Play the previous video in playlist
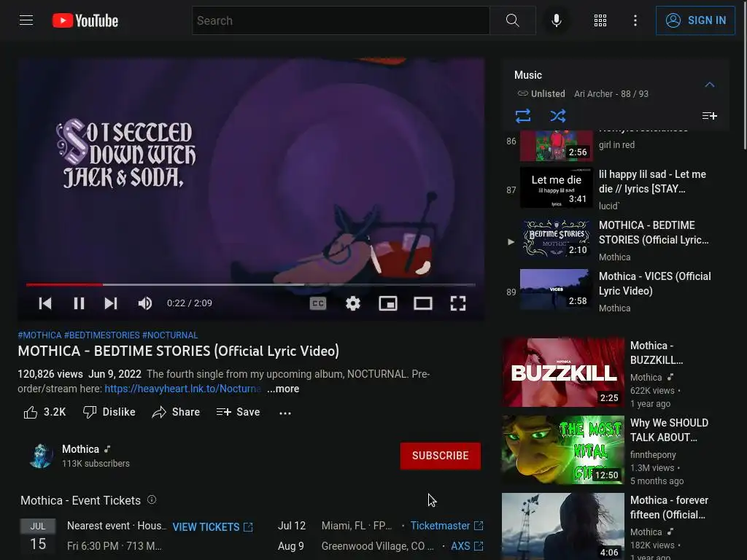Viewport: 747px width, 560px height. point(45,303)
